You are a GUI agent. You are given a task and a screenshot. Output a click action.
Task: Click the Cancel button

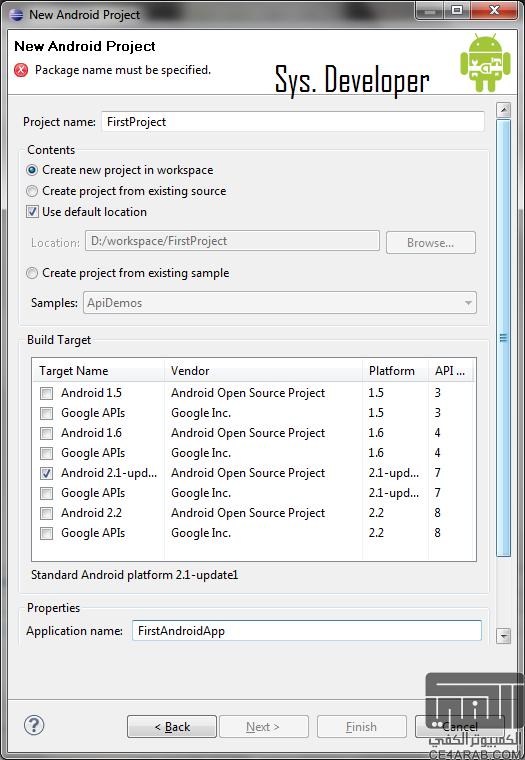click(460, 727)
